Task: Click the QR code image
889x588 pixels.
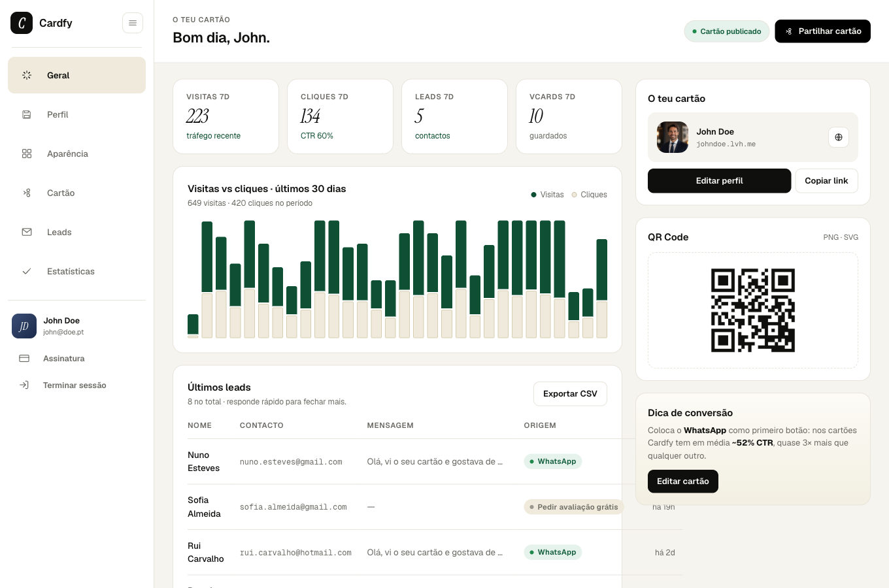Action: tap(753, 310)
